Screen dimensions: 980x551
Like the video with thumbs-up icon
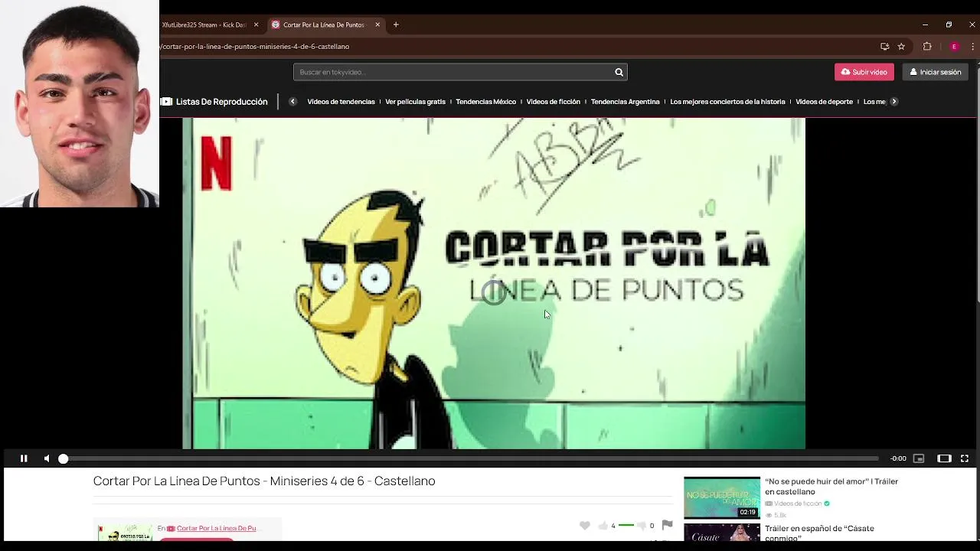point(603,526)
